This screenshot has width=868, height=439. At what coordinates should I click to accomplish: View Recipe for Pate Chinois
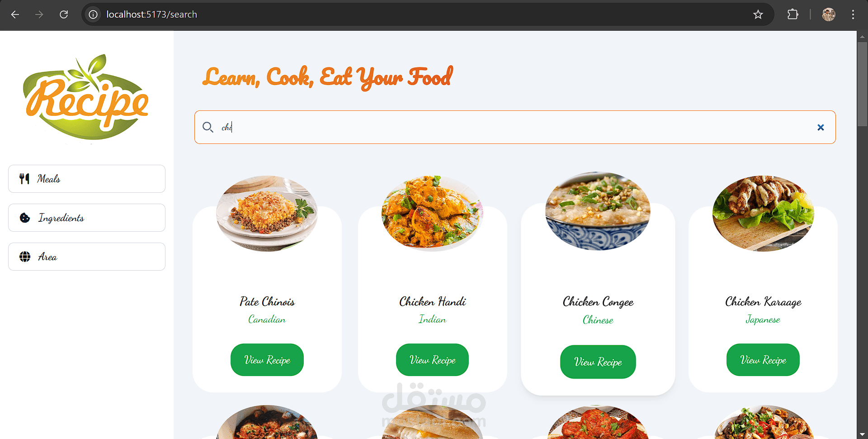267,360
